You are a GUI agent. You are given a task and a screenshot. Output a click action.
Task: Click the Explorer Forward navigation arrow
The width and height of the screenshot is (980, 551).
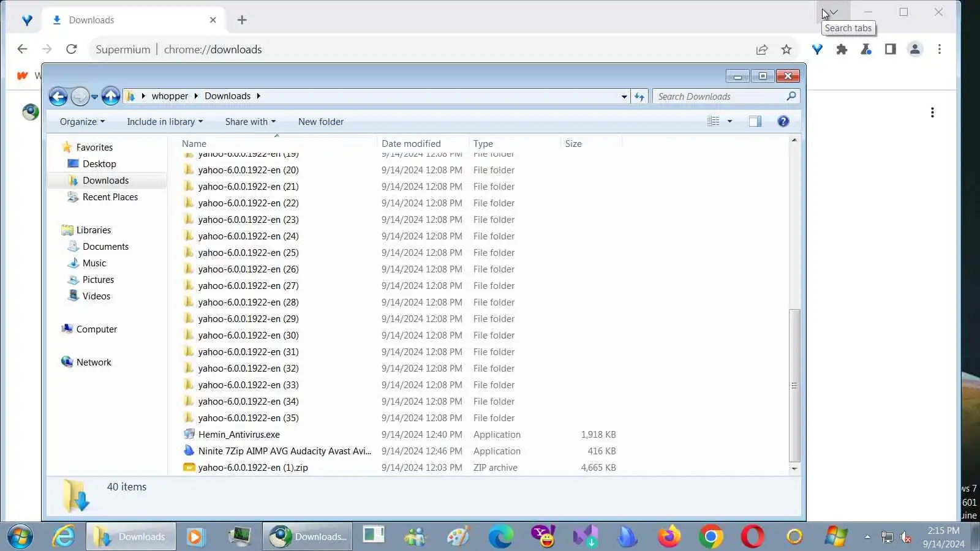[x=80, y=96]
